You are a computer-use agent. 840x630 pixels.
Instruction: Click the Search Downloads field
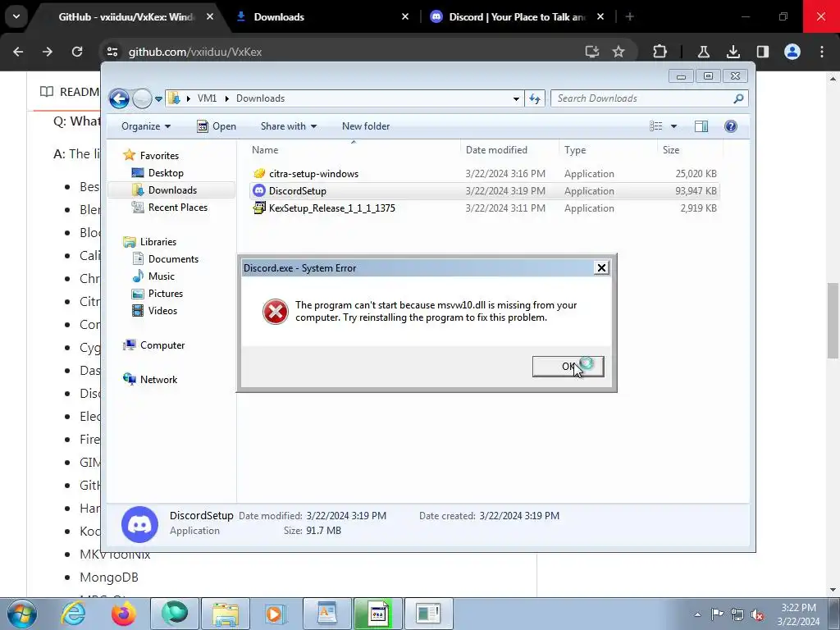[x=649, y=98]
